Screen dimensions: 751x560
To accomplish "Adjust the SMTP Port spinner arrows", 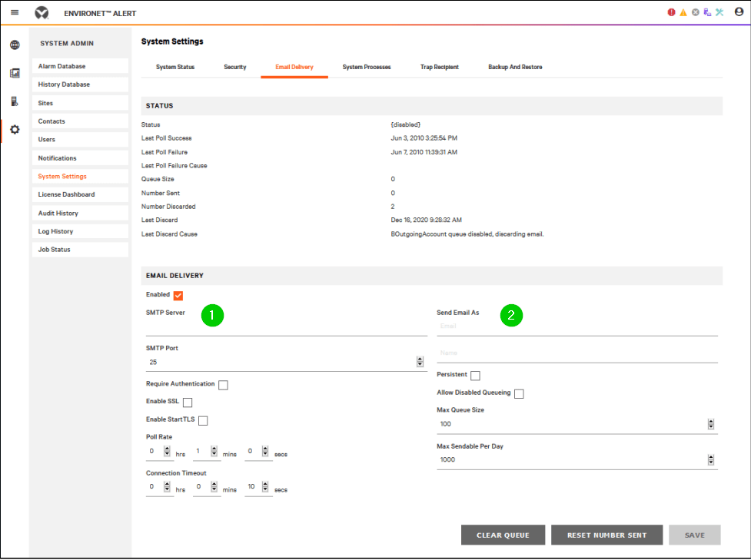I will [420, 362].
